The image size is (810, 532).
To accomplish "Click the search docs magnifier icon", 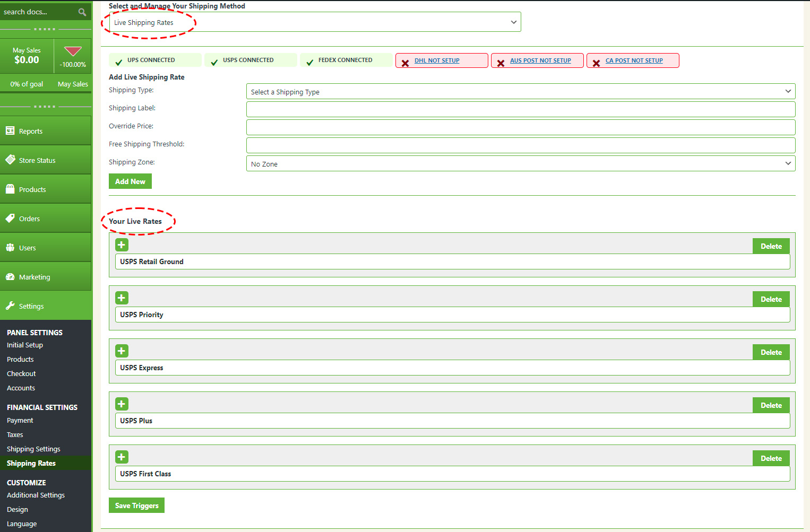I will pyautogui.click(x=82, y=12).
